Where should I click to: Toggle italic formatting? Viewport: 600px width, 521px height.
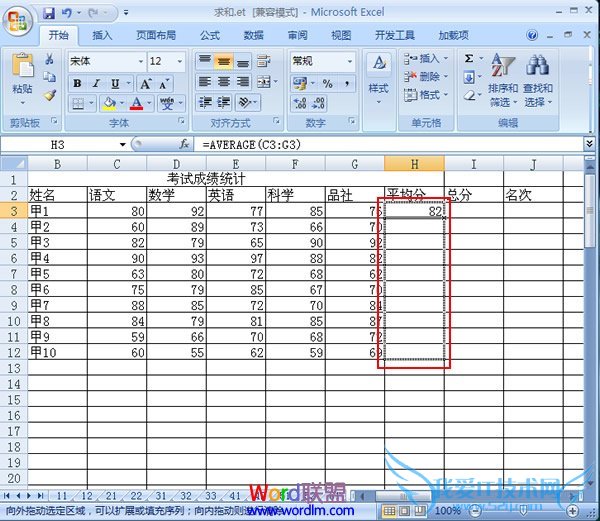coord(96,83)
